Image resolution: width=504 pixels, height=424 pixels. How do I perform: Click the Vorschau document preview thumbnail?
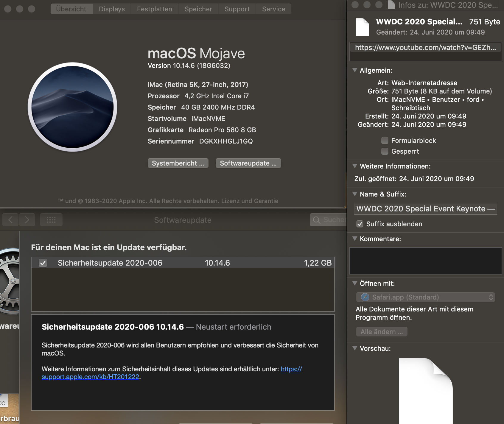[x=426, y=391]
